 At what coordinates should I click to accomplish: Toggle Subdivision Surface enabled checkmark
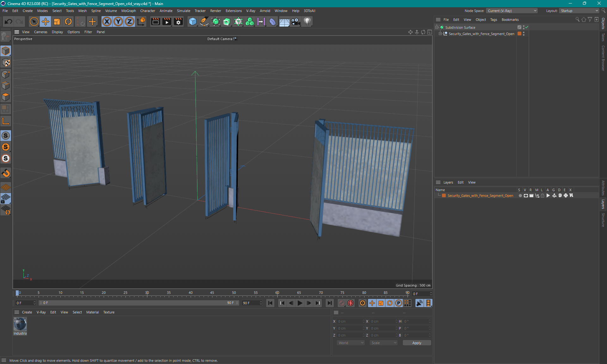(x=527, y=27)
